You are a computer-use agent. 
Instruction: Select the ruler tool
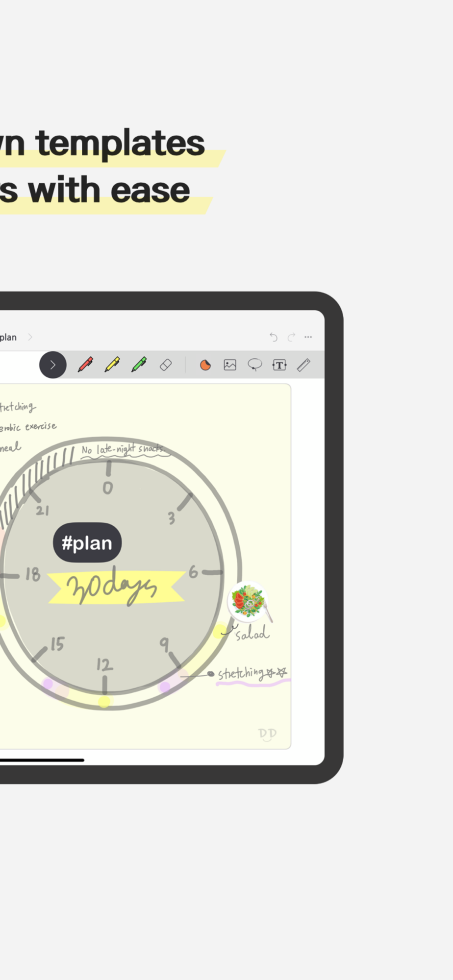[304, 365]
